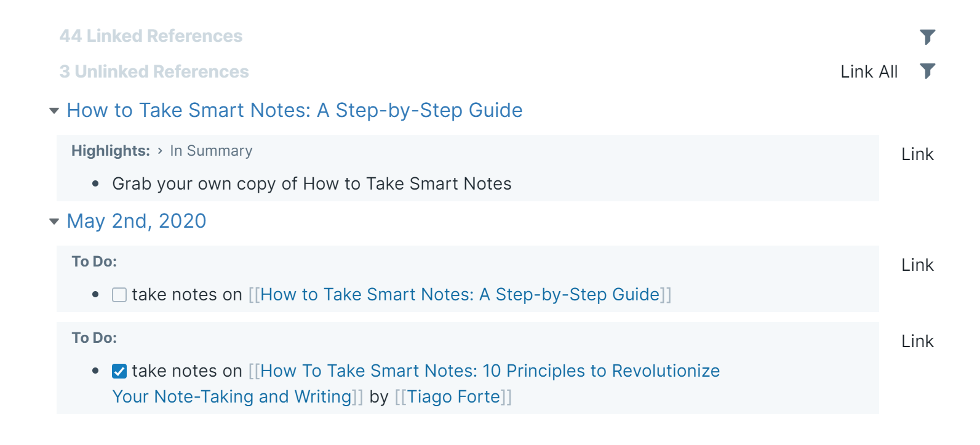Screen dimensions: 980x445
Task: Expand the breadcrumb arrow after Highlights
Action: pyautogui.click(x=160, y=151)
